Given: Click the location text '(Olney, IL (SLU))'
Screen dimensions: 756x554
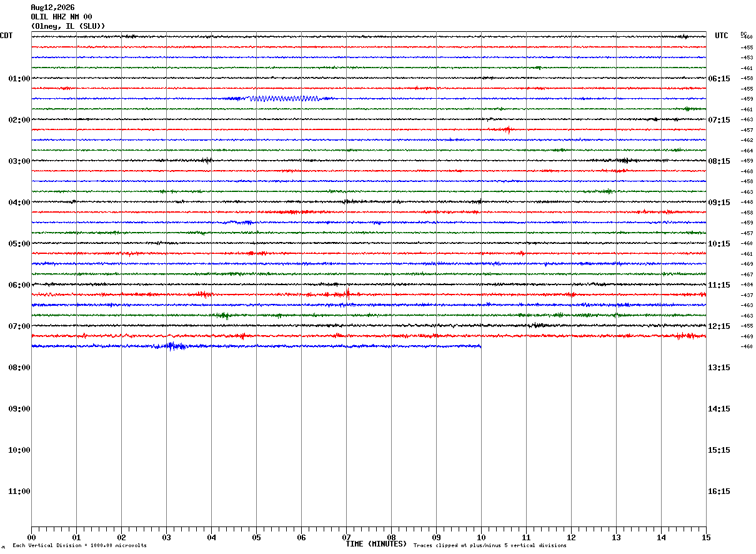Looking at the screenshot, I should 68,26.
